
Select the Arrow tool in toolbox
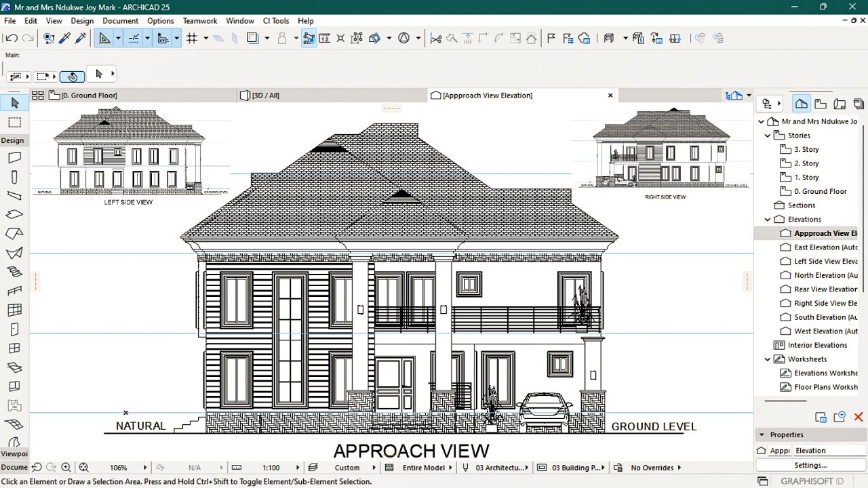point(14,103)
